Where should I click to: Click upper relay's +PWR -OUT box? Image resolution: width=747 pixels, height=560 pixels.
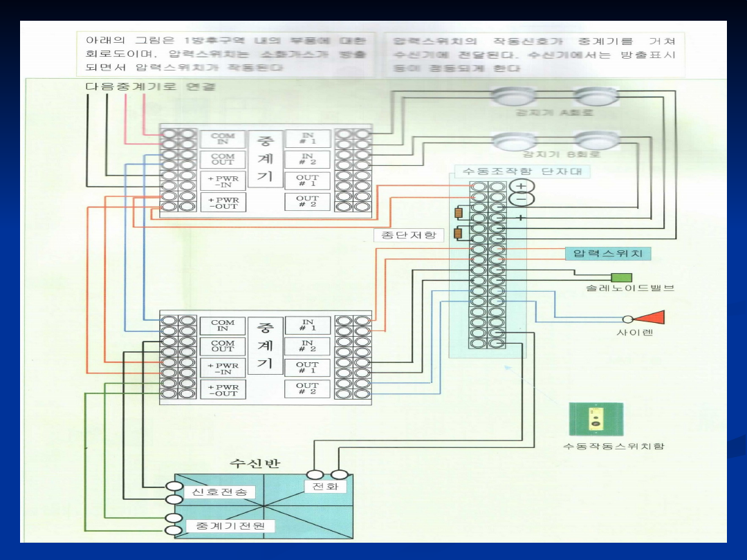click(x=223, y=202)
